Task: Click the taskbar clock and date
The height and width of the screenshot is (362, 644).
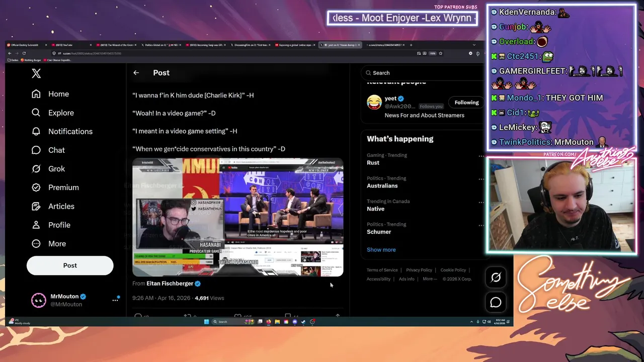Action: (500, 322)
